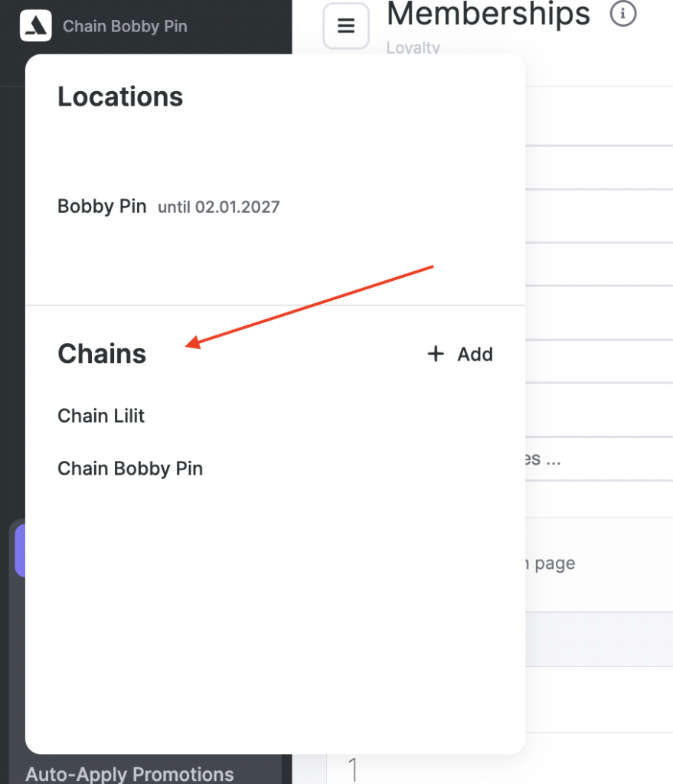Image resolution: width=673 pixels, height=784 pixels.
Task: Click the 'until 02.01.2027' expiry label
Action: coord(219,207)
